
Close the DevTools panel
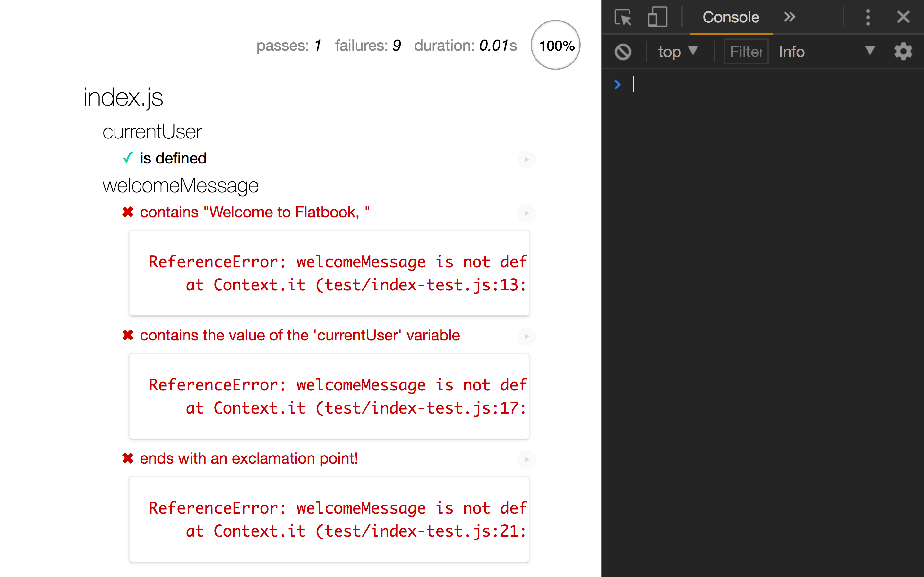click(903, 17)
